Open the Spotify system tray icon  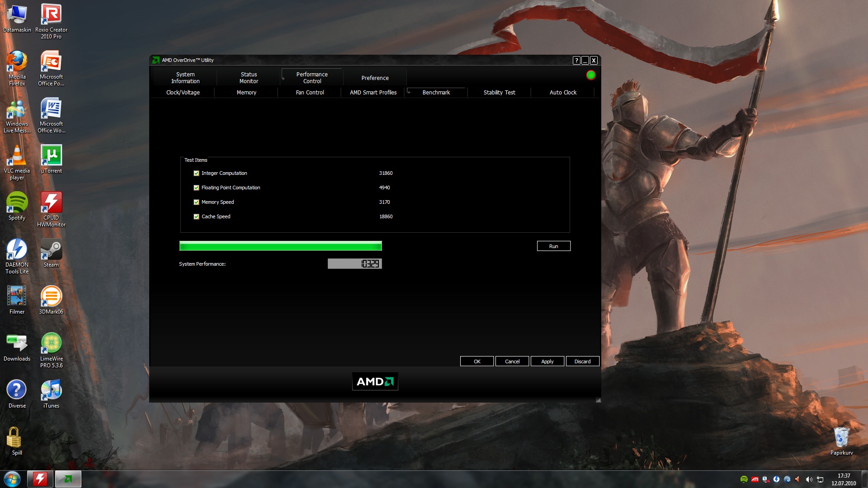(x=744, y=479)
